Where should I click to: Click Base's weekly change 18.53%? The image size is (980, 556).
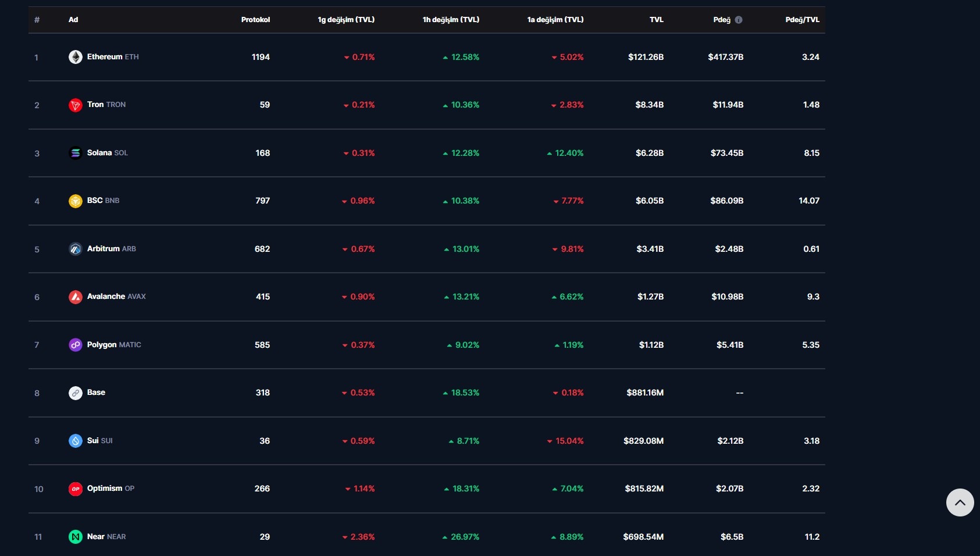[461, 393]
